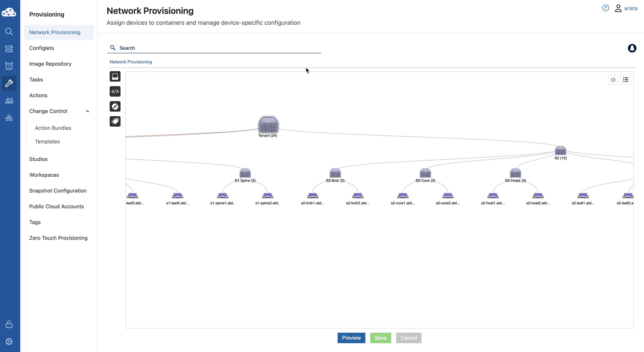Expand the Tenant (24) container node
Image resolution: width=644 pixels, height=352 pixels.
coord(268,125)
